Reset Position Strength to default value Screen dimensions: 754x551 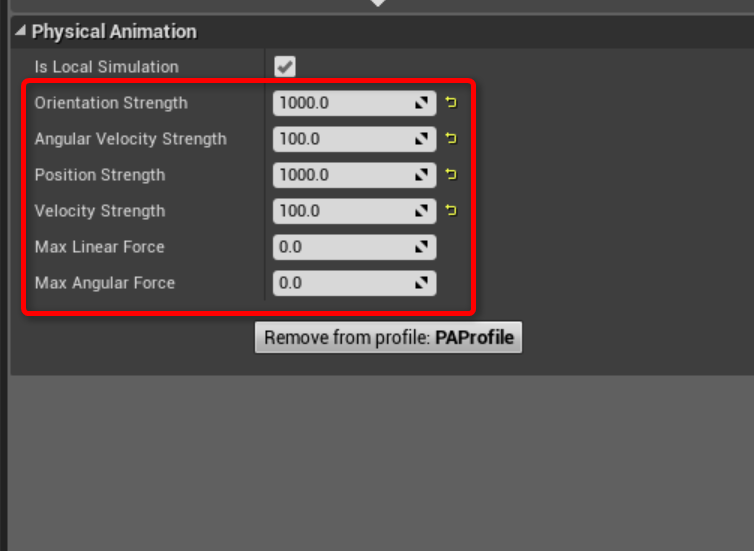[451, 175]
